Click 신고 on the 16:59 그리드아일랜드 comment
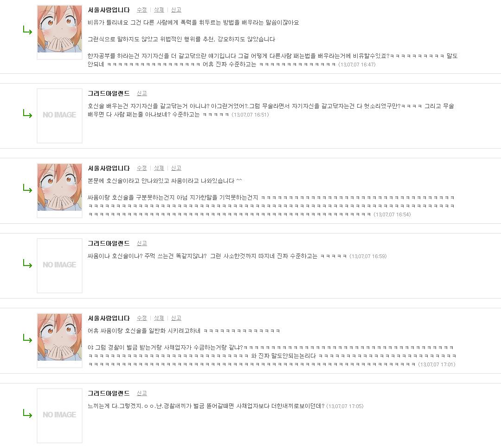This screenshot has width=501, height=448. [142, 243]
